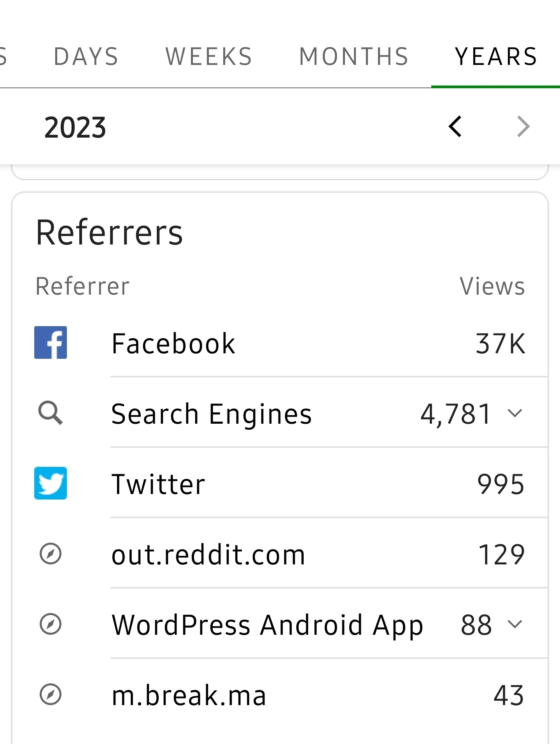
Task: Go to the next year arrow
Action: (523, 127)
